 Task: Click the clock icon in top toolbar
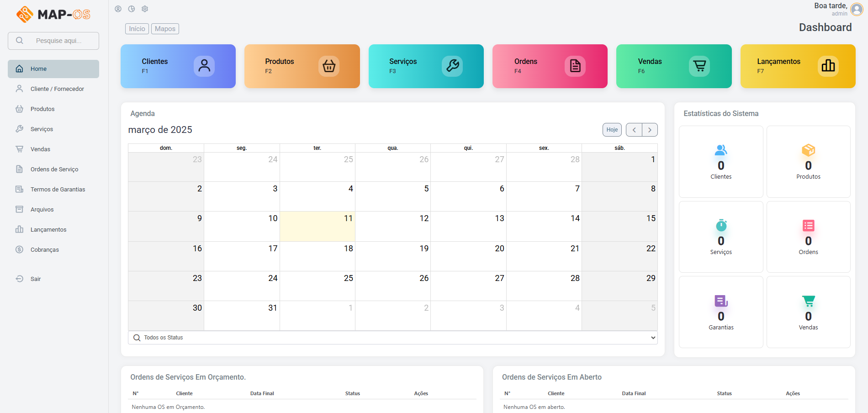[132, 9]
